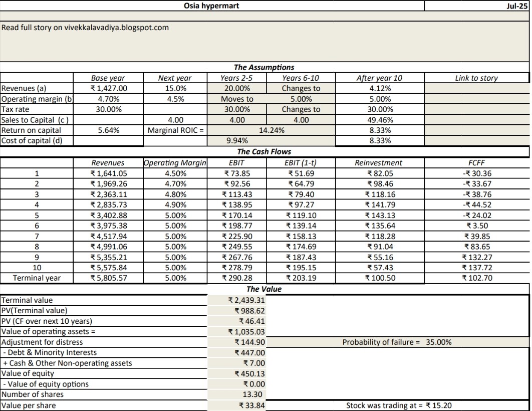The image size is (532, 411).
Task: Click '- Value of equity options' label
Action: coord(46,384)
